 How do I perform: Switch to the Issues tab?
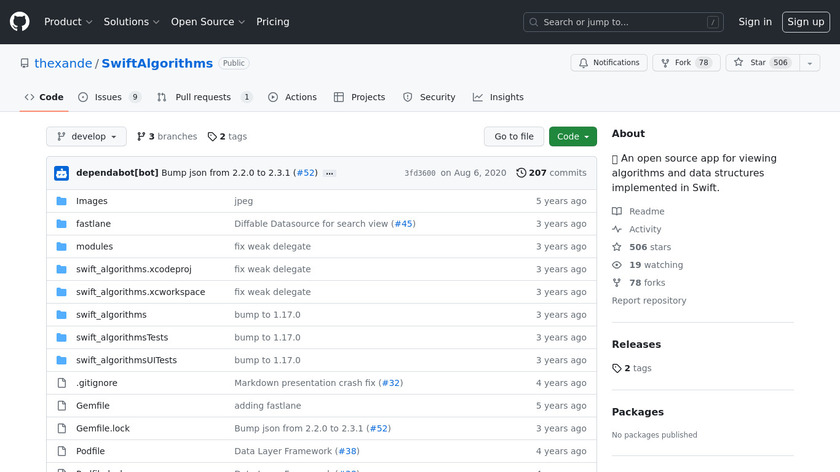(108, 97)
